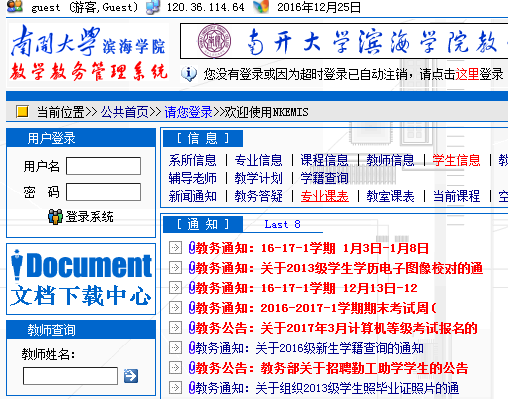508x399 pixels.
Task: Click arrow icon for 2016级新生学籍查询 notice
Action: coord(175,348)
